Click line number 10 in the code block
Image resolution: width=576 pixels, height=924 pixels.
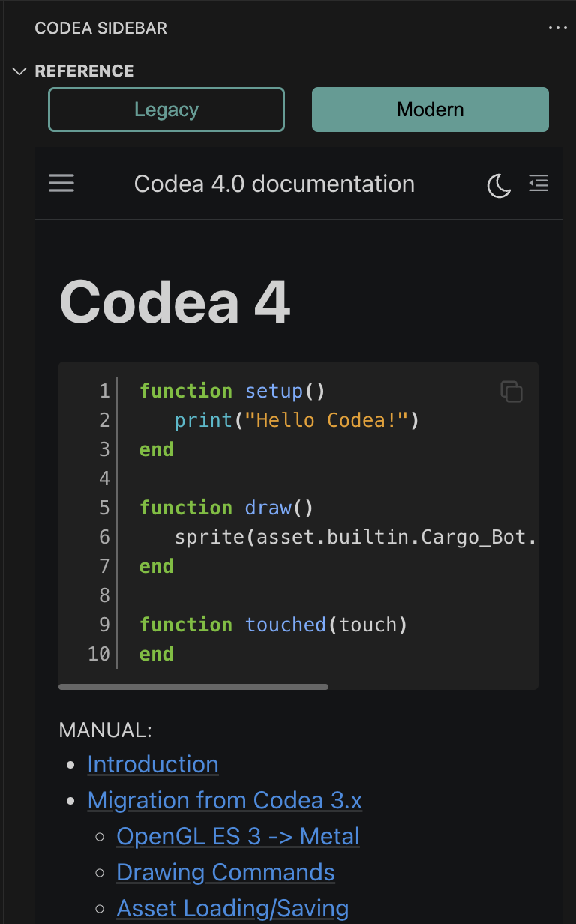(99, 654)
